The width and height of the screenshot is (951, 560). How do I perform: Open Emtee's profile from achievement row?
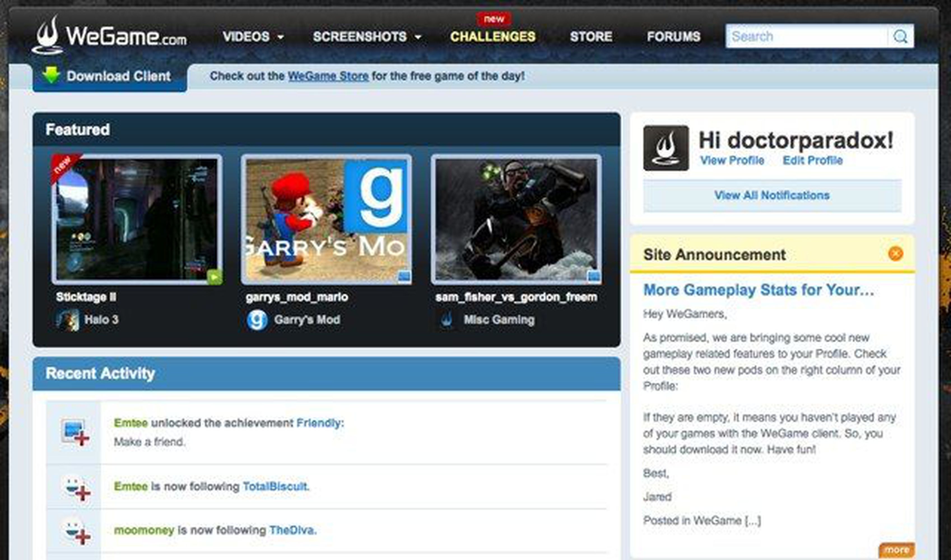[131, 423]
